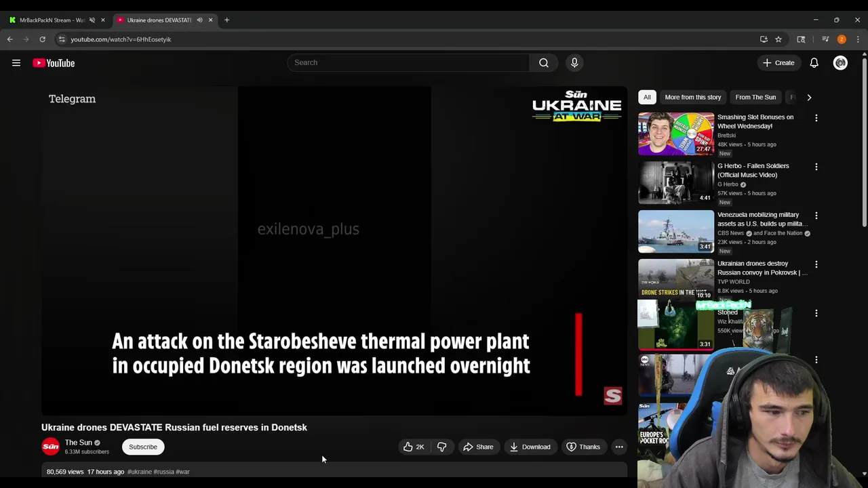Like the video with thumbs up
The image size is (868, 488).
coord(414,447)
